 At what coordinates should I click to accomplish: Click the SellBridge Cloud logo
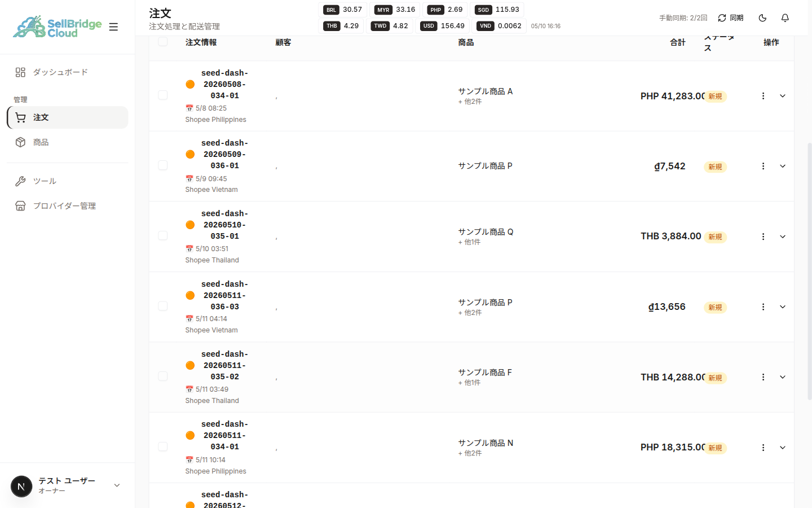[x=58, y=27]
